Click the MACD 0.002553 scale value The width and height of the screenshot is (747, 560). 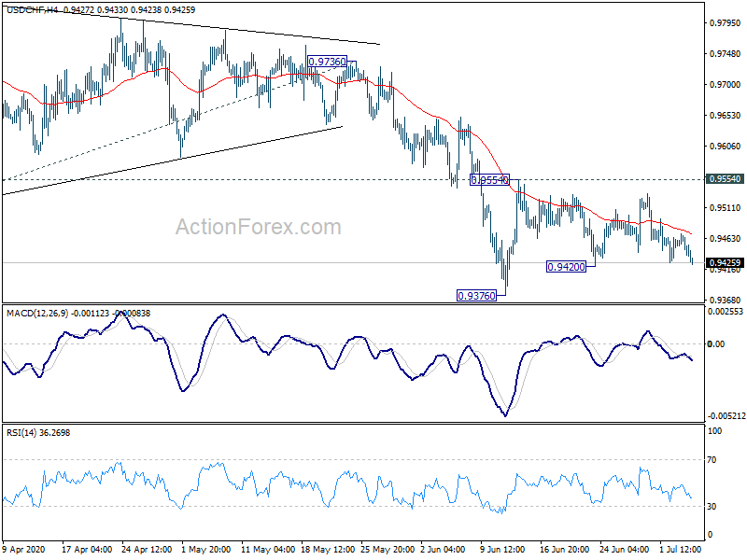tap(726, 312)
